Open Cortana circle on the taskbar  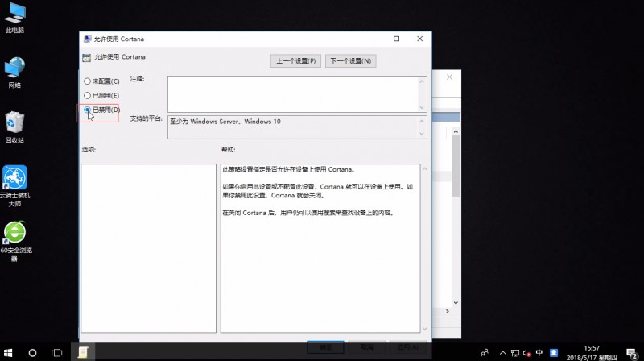tap(32, 353)
